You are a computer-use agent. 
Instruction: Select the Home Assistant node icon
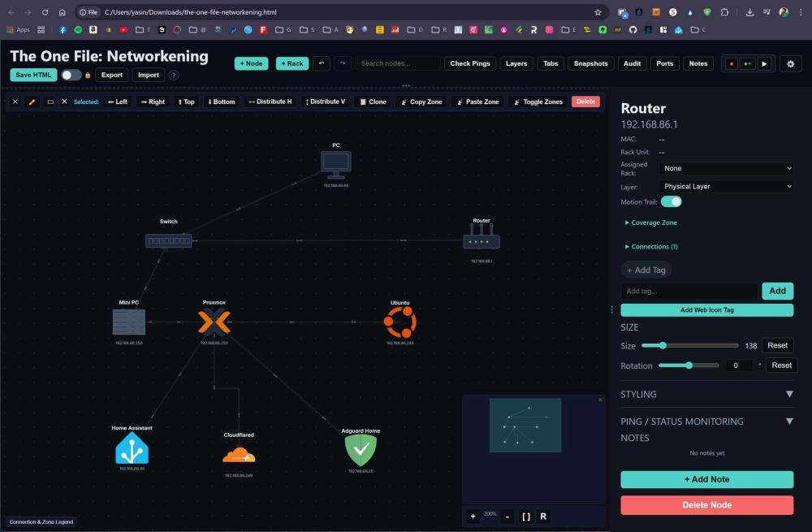tap(132, 448)
